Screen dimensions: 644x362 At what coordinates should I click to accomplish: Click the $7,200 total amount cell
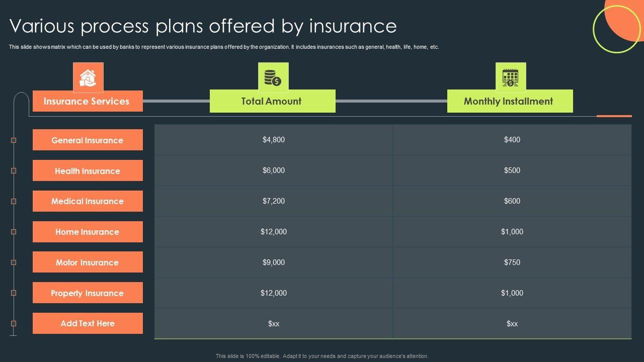point(274,201)
